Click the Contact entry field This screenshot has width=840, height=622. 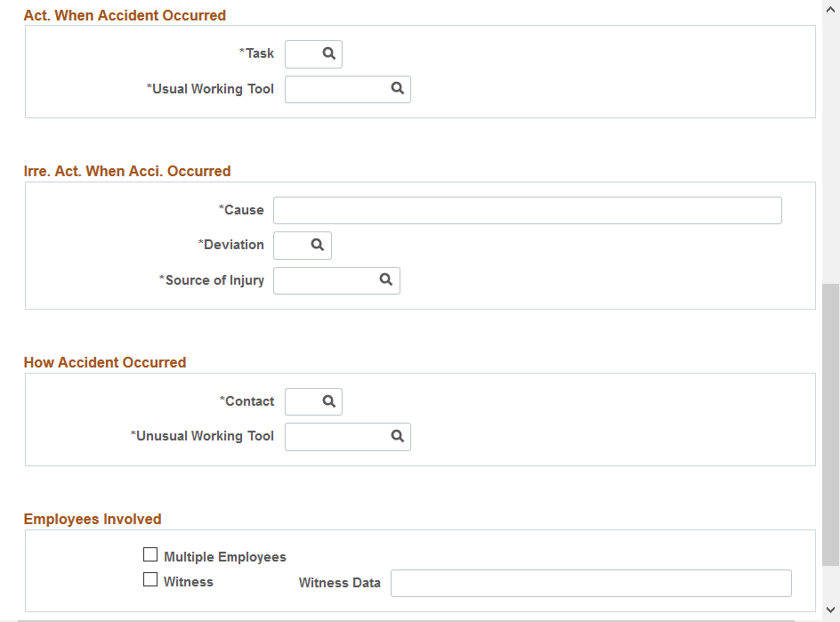click(x=303, y=401)
